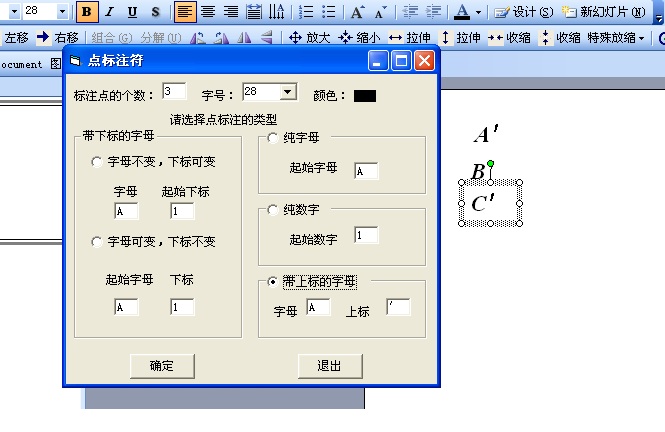
Task: Insert 新幻灯片 new slide
Action: pos(604,12)
